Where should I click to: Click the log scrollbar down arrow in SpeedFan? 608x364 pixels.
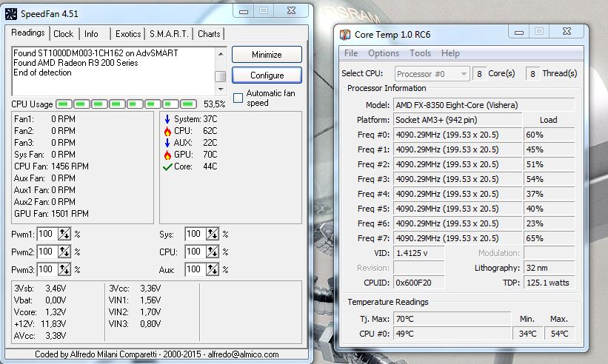point(220,90)
